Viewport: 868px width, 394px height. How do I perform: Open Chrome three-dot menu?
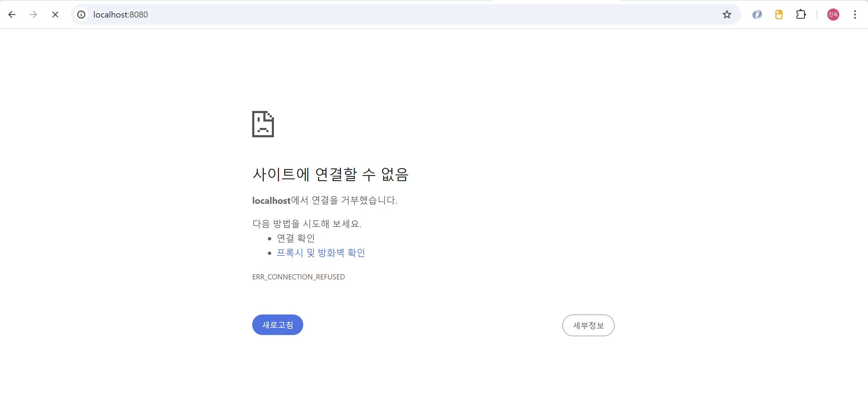pyautogui.click(x=855, y=15)
